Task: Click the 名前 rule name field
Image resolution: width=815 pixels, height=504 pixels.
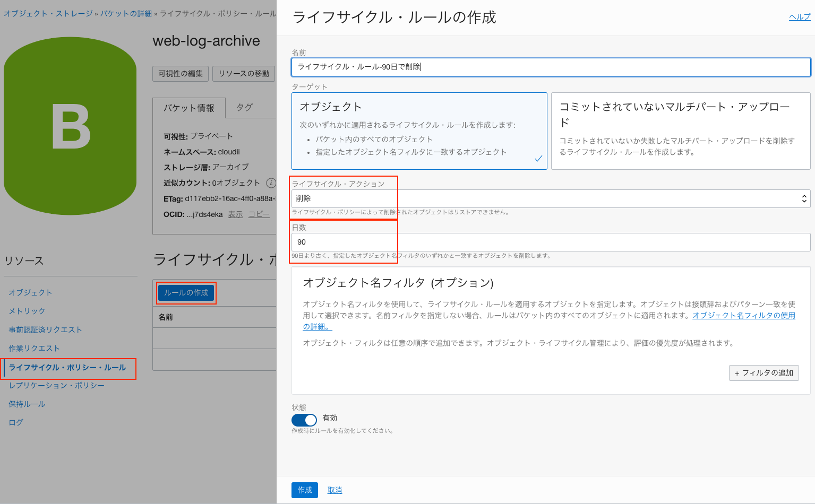Action: click(x=551, y=67)
